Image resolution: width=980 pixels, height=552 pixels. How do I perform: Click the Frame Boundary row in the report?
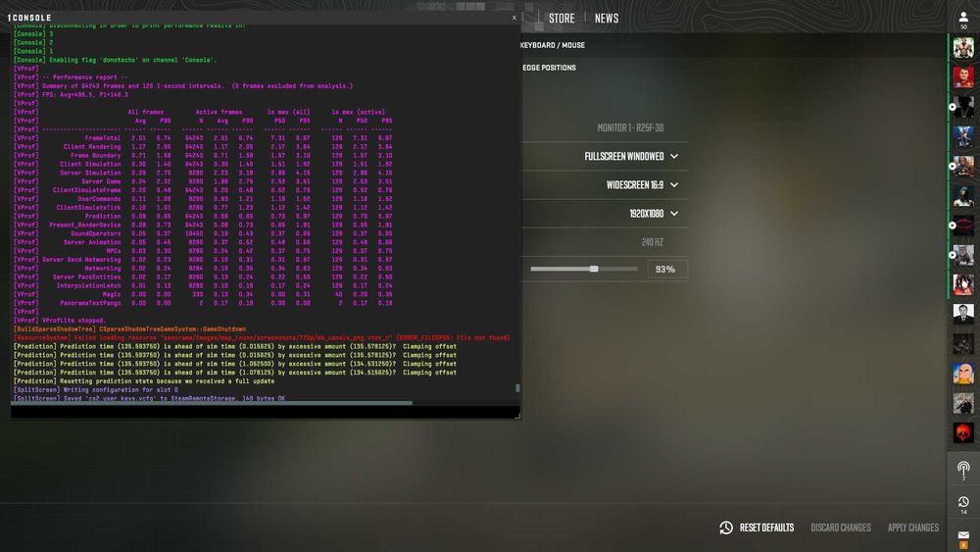[x=203, y=156]
